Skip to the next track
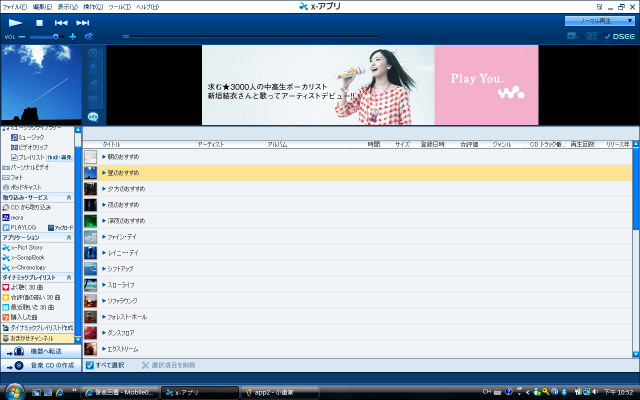Viewport: 640px width, 400px height. coord(82,23)
